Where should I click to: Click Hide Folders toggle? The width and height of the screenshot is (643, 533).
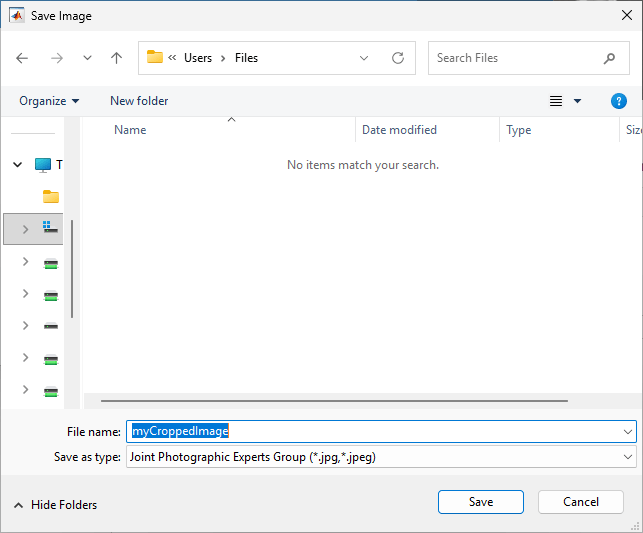[55, 505]
